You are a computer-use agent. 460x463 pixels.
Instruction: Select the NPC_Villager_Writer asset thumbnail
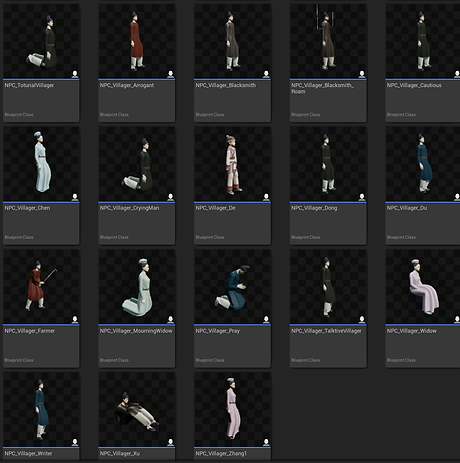(x=41, y=409)
